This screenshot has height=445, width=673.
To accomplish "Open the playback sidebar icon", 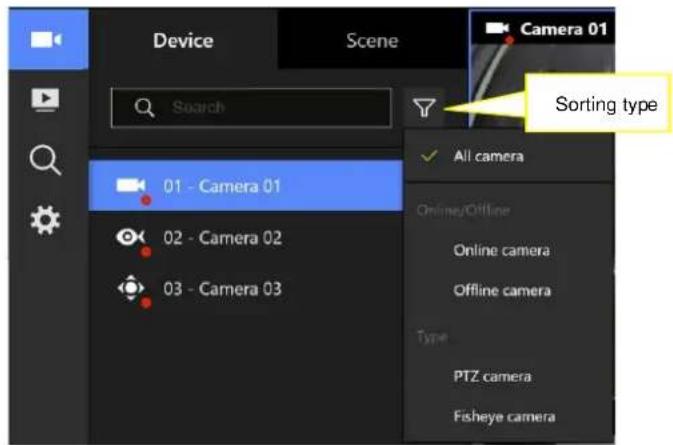I will pos(45,100).
